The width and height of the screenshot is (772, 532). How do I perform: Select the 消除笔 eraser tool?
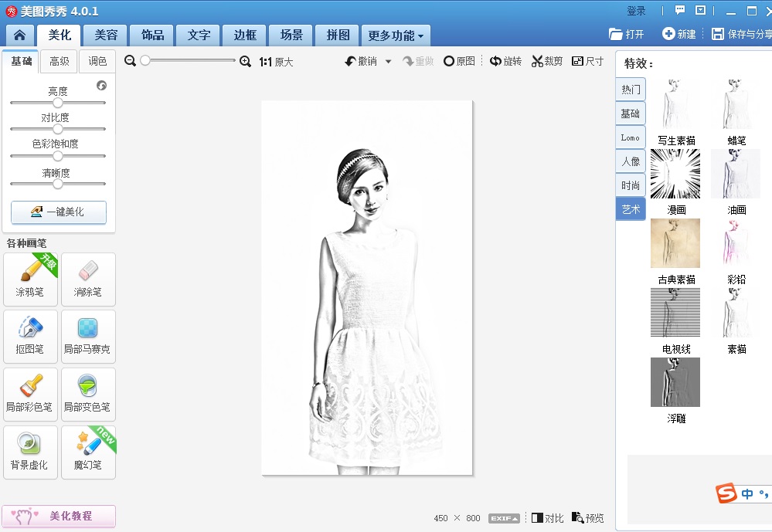coord(88,279)
